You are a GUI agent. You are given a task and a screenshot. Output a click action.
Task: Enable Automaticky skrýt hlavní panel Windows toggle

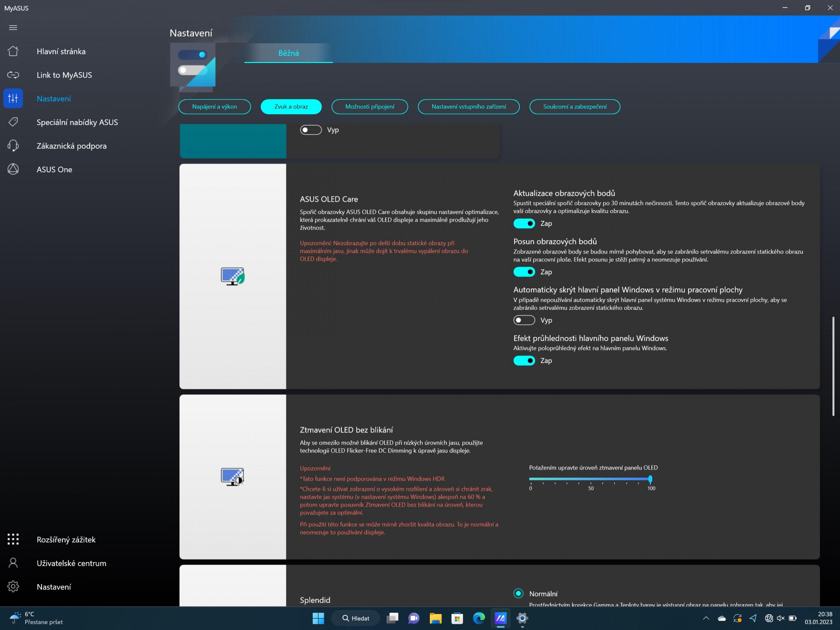pyautogui.click(x=524, y=320)
